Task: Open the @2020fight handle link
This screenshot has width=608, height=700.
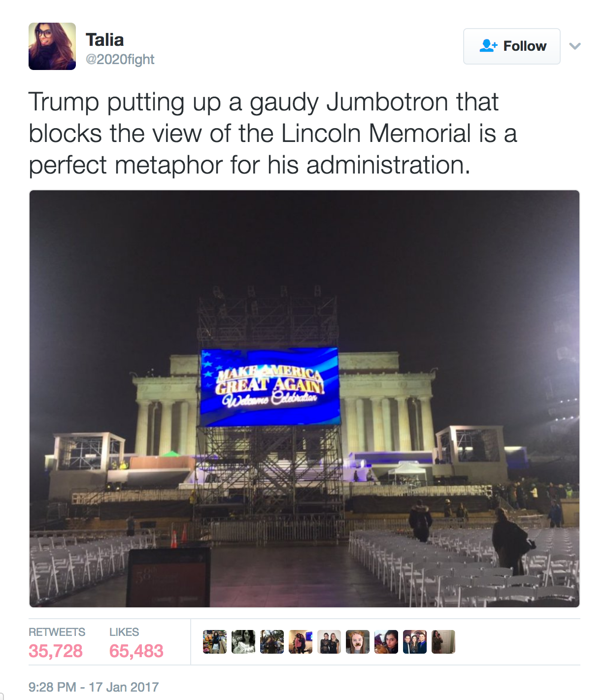Action: (x=120, y=60)
